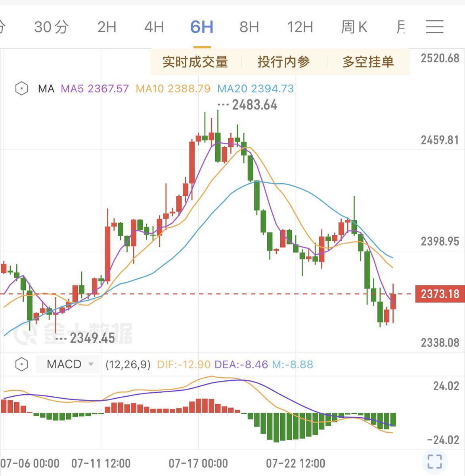This screenshot has width=465, height=476.
Task: Enter fullscreen chart mode
Action: click(434, 461)
